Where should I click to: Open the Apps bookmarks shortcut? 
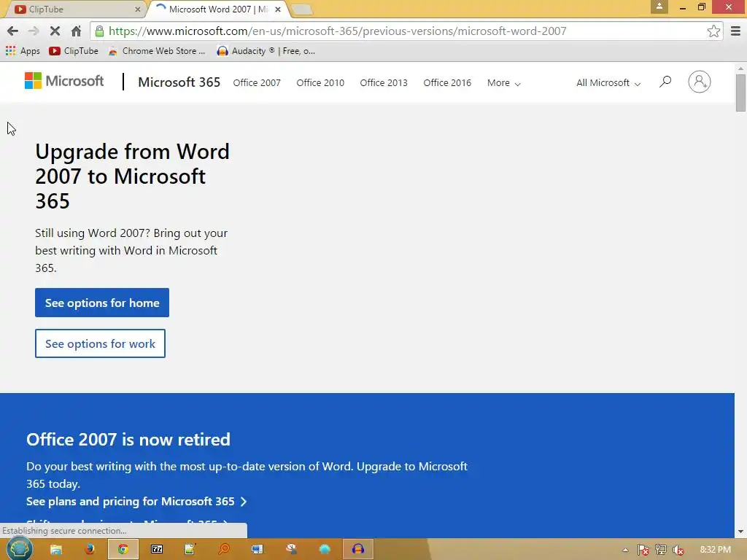click(x=23, y=51)
